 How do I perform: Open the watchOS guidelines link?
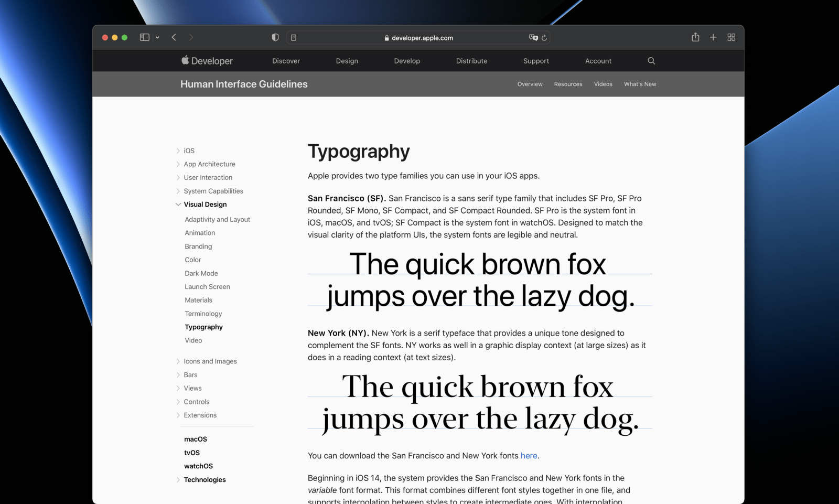tap(199, 466)
